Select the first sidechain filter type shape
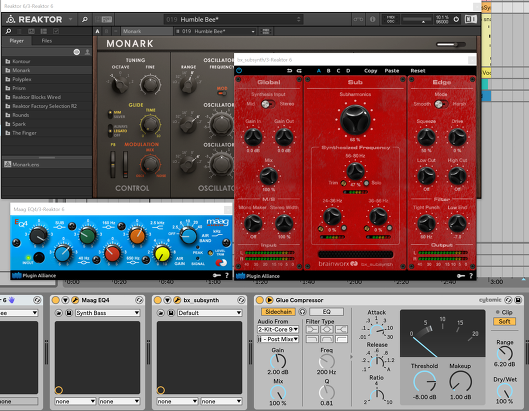 (x=312, y=329)
